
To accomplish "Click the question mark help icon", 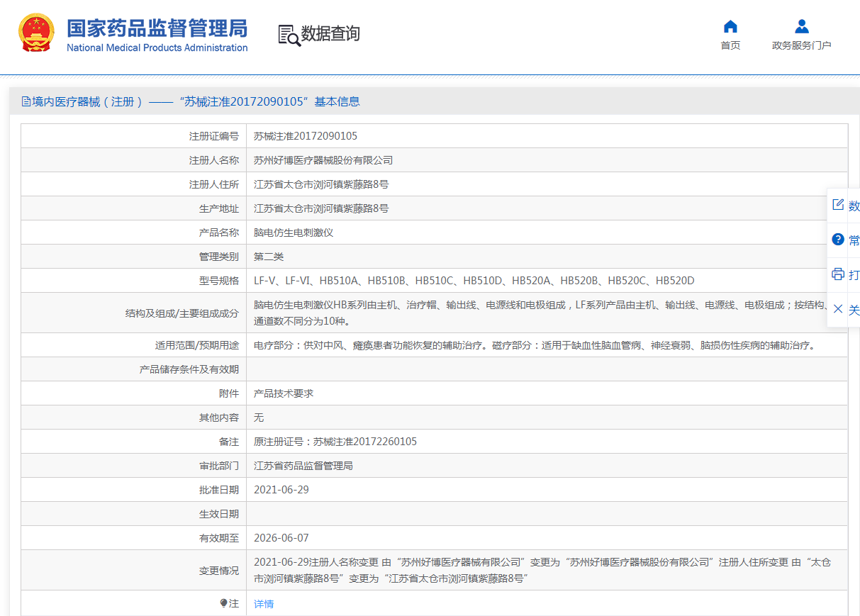I will tap(838, 240).
